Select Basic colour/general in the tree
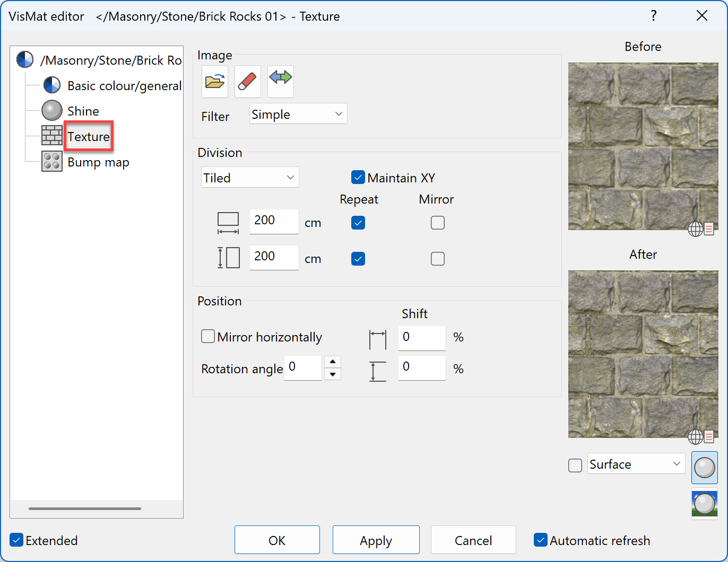This screenshot has height=562, width=728. pos(125,85)
